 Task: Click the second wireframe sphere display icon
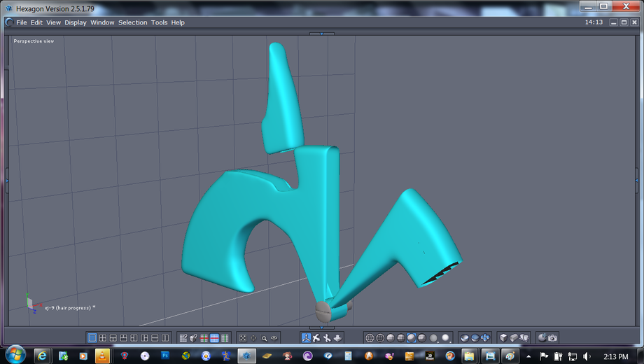click(x=380, y=337)
